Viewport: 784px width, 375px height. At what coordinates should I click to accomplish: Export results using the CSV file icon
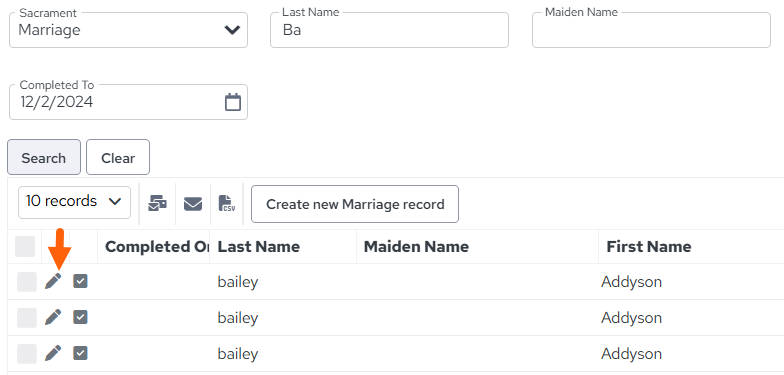[x=227, y=204]
